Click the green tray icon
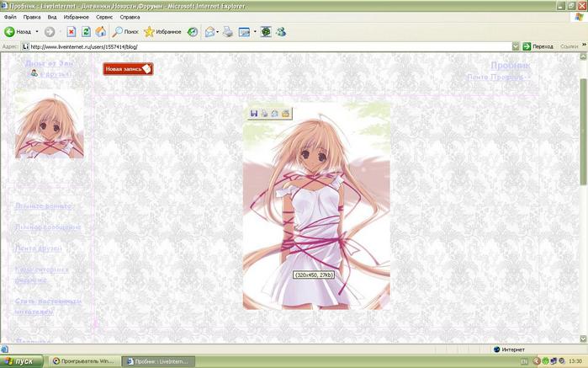588x368 pixels. click(545, 361)
